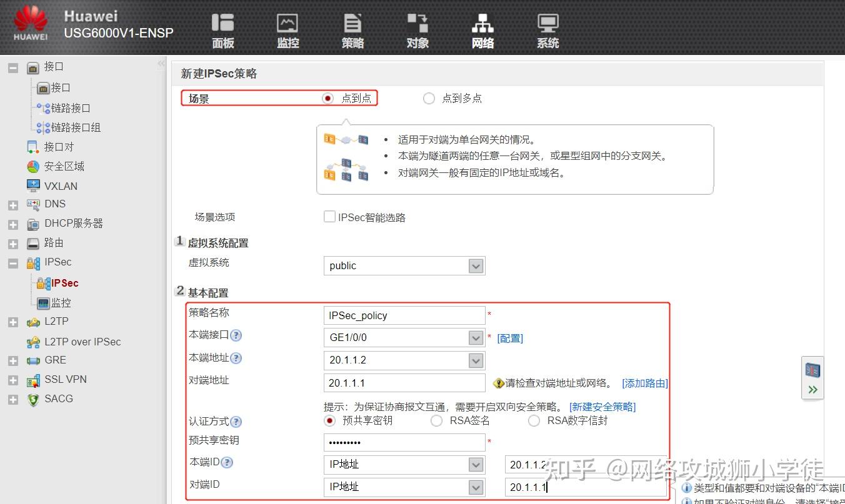Screen dimensions: 845x504
Task: Open the 对象 objects section
Action: point(417,30)
